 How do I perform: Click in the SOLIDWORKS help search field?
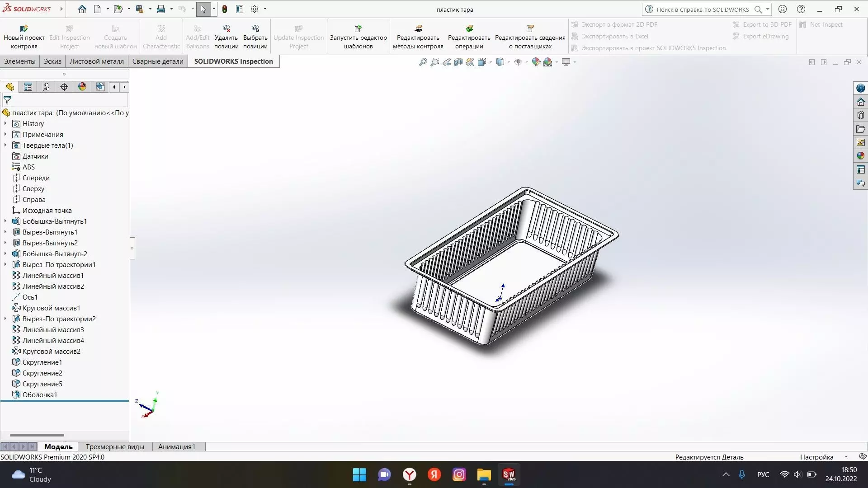click(703, 9)
